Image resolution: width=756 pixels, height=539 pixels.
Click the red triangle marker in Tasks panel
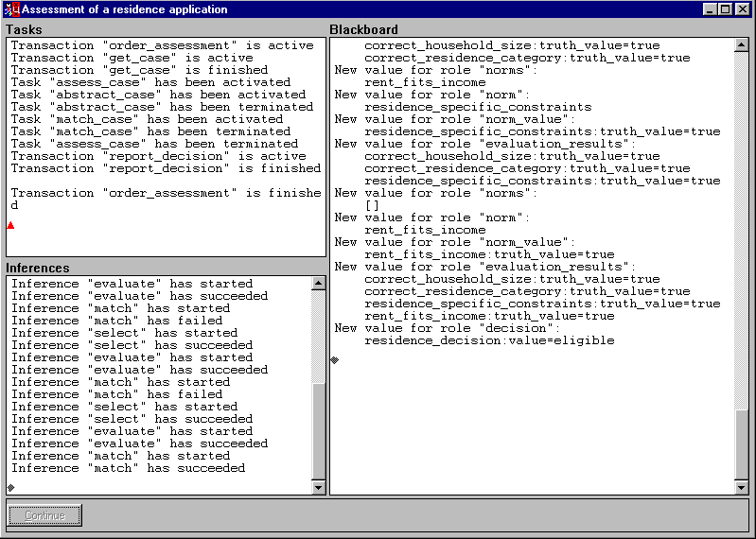pyautogui.click(x=10, y=225)
